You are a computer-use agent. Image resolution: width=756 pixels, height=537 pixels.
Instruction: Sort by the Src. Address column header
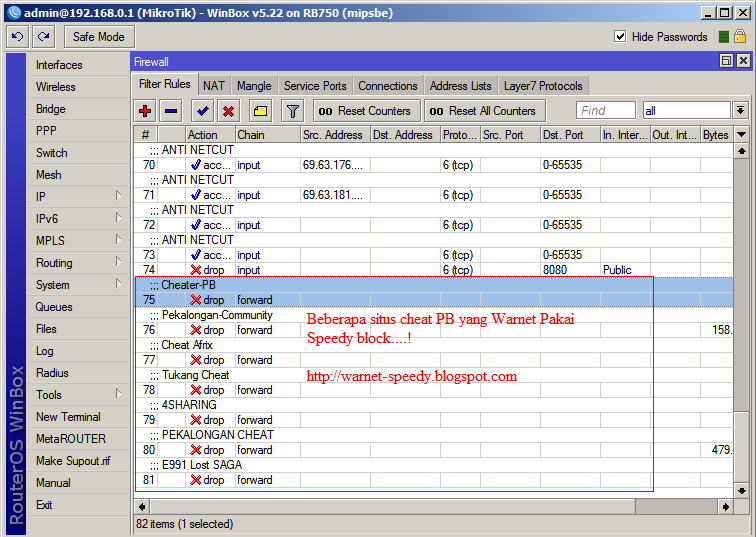(335, 135)
